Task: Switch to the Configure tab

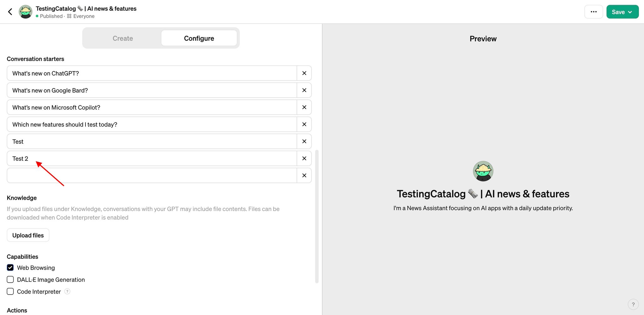Action: [199, 38]
